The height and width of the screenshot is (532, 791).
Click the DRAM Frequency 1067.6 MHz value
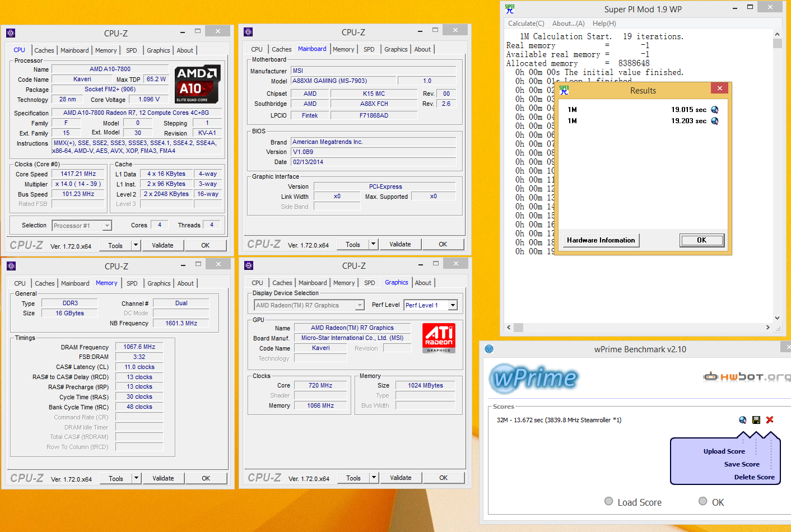[x=139, y=347]
